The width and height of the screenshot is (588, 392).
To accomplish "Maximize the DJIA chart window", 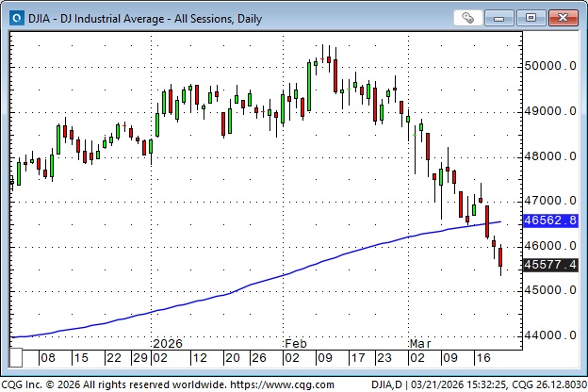I will pyautogui.click(x=531, y=17).
